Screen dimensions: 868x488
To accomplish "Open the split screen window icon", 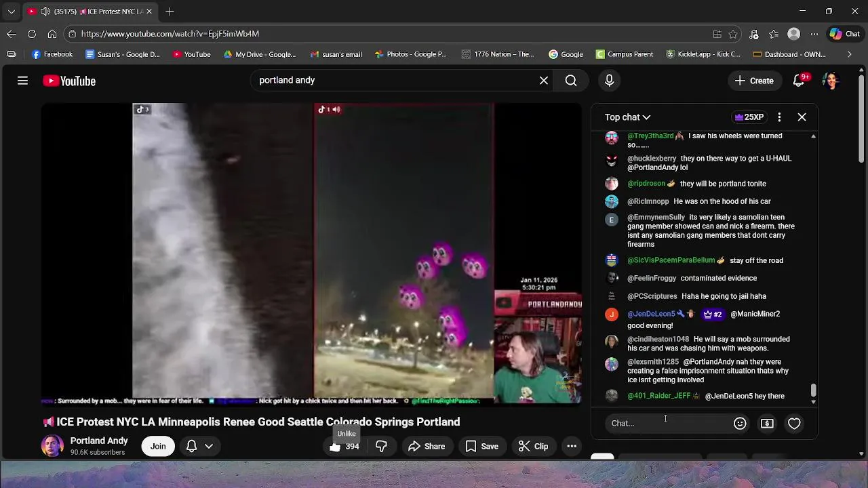I will click(717, 34).
